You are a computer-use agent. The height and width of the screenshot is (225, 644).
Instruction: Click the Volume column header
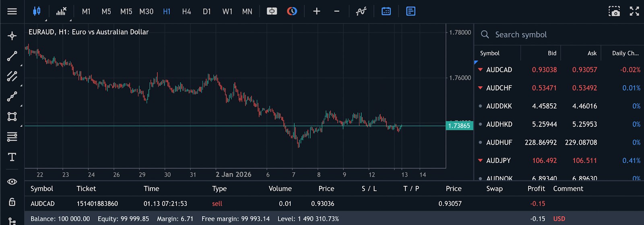[x=280, y=189]
